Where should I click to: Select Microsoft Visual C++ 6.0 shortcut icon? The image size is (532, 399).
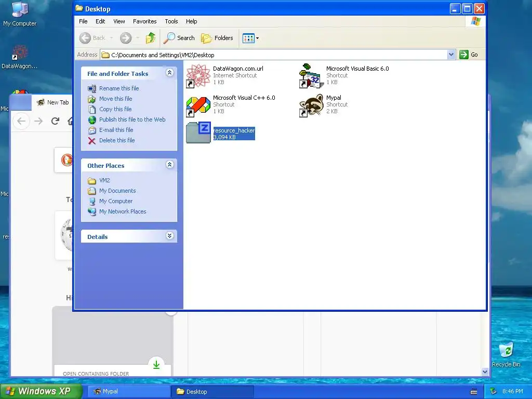[x=198, y=106]
